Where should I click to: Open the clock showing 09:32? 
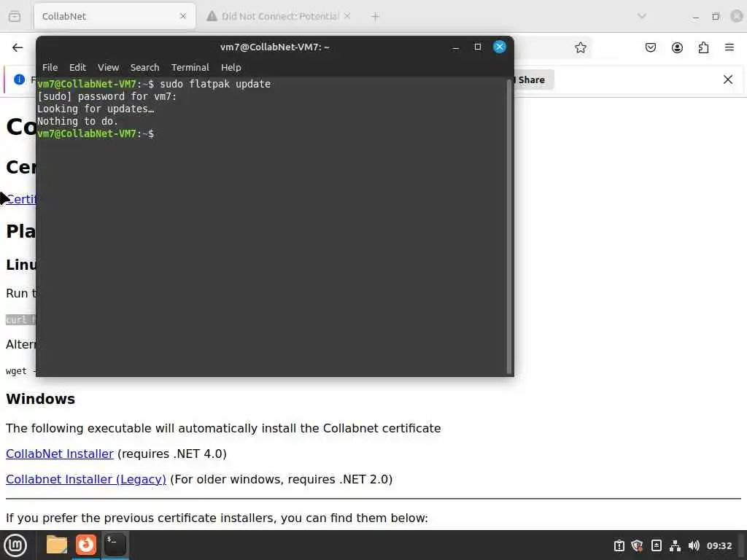pos(719,545)
